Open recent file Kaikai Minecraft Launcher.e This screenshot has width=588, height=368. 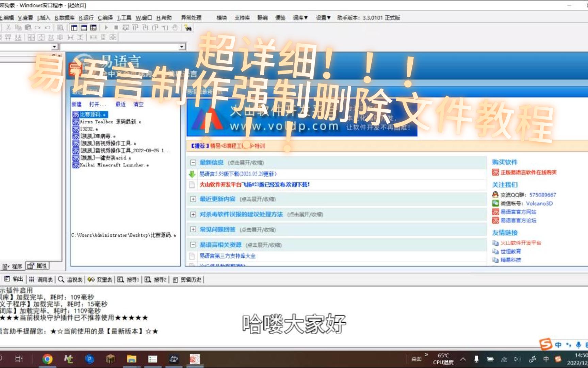coord(111,165)
